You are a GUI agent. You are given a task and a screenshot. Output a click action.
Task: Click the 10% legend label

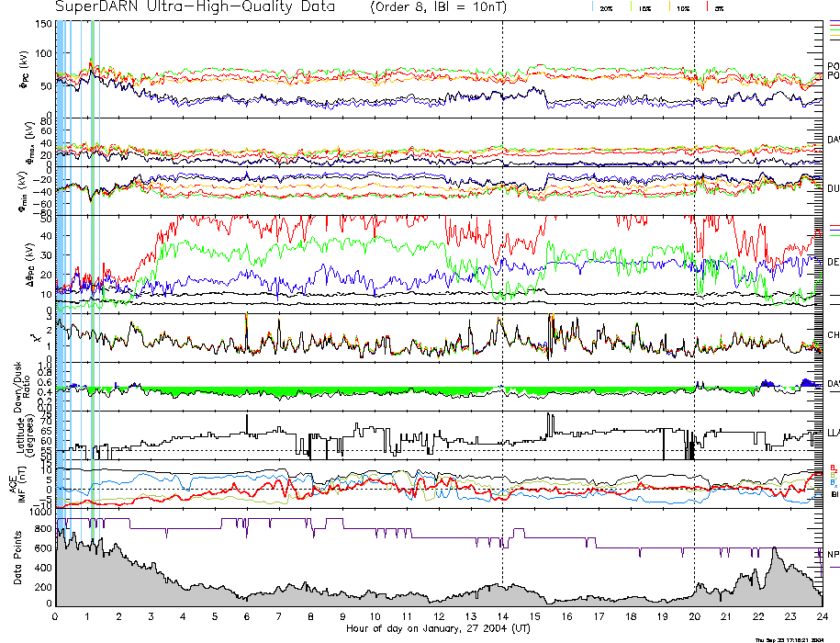pyautogui.click(x=684, y=7)
